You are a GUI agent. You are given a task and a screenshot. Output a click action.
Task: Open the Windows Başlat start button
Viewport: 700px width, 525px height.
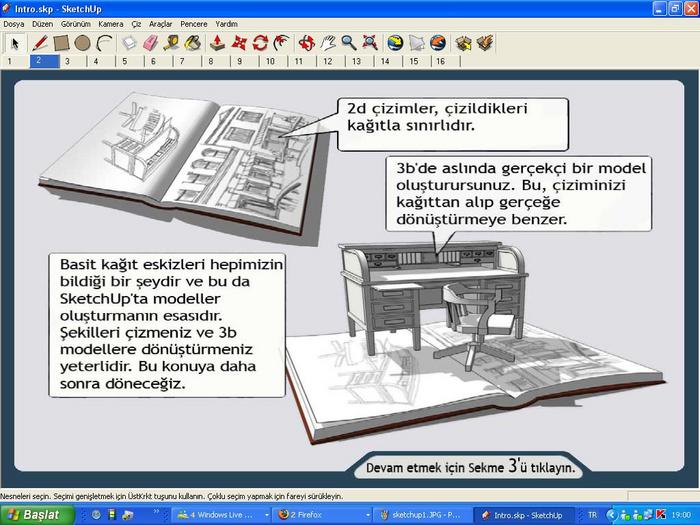(32, 515)
